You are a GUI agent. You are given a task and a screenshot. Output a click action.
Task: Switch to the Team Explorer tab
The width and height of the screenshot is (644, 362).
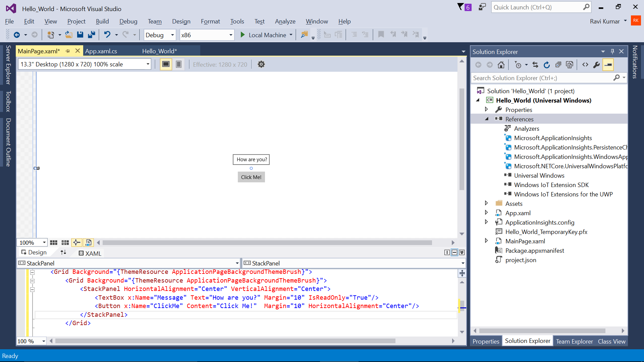[574, 341]
